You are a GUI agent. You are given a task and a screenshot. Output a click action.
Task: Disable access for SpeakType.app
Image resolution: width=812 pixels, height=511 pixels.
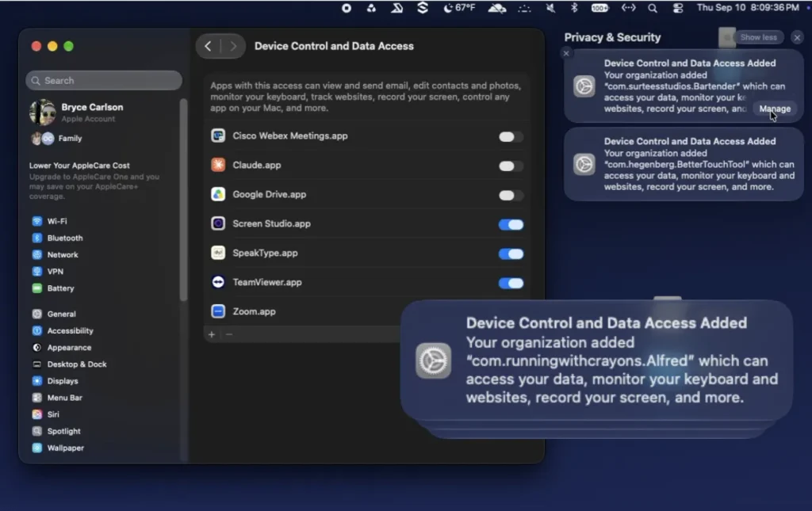pos(511,254)
